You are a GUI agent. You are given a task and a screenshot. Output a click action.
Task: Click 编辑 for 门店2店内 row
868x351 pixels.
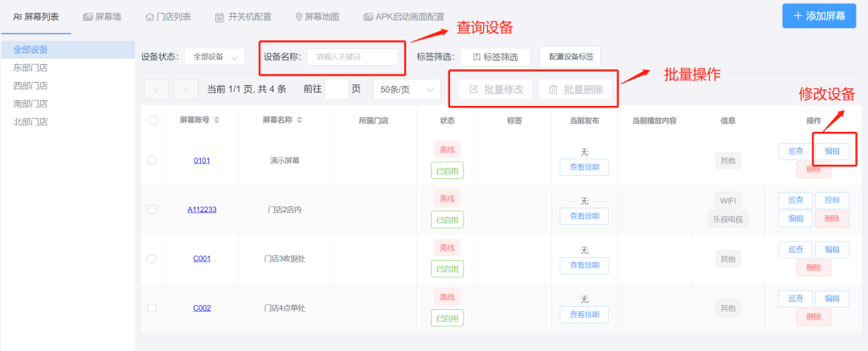click(x=796, y=218)
